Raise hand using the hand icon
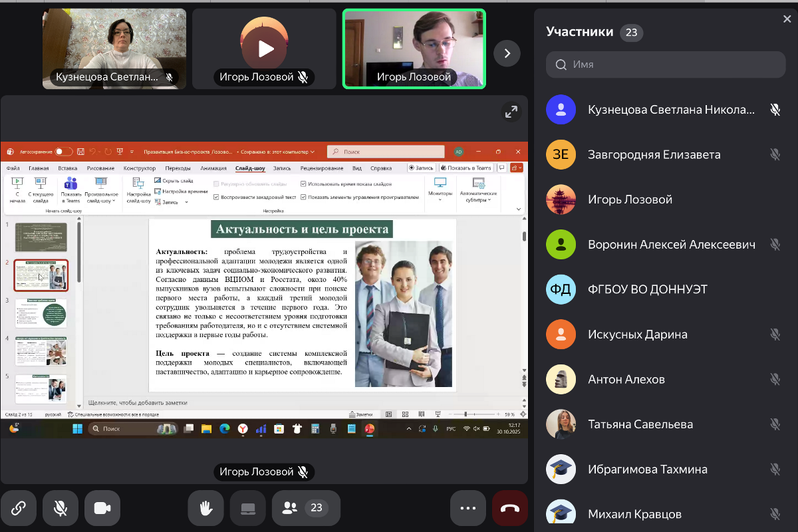The width and height of the screenshot is (798, 532). [206, 509]
